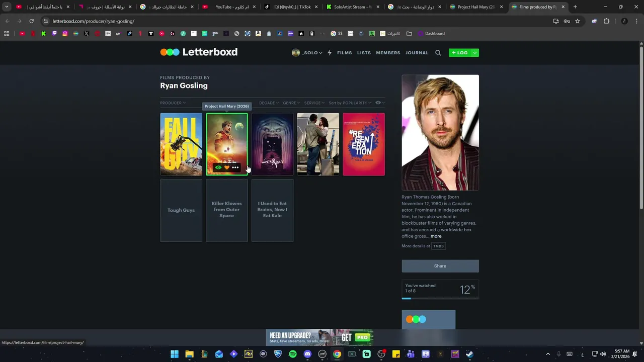Open the TMDB details link
The width and height of the screenshot is (644, 362).
[438, 246]
